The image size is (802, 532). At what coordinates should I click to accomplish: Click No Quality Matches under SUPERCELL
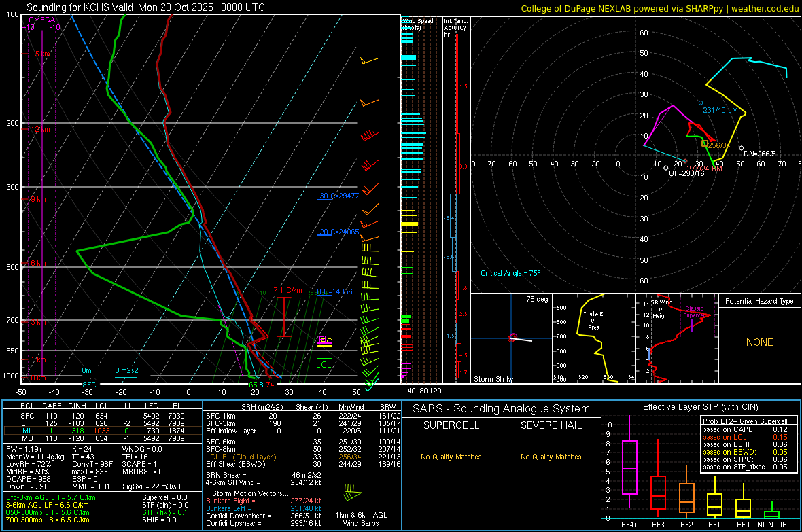click(451, 457)
